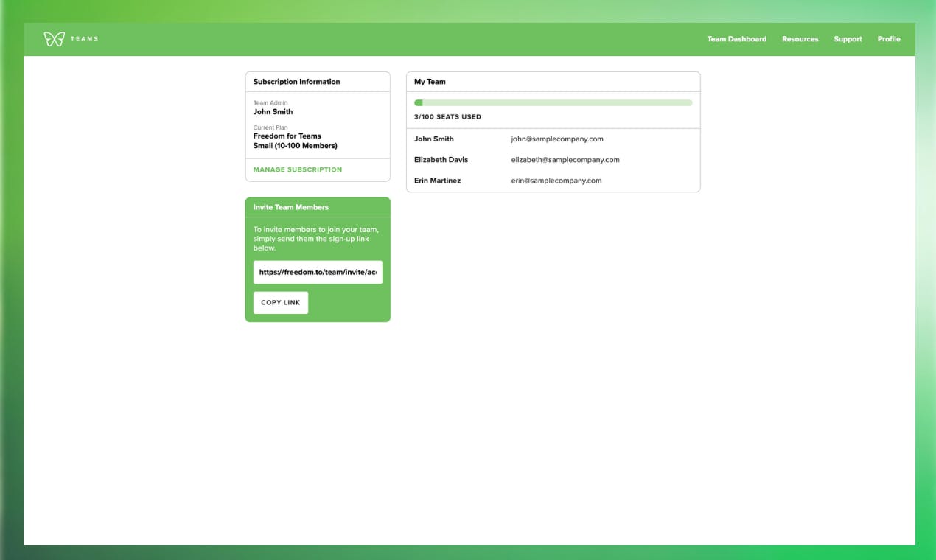The image size is (936, 560).
Task: Open the Profile menu
Action: coord(888,39)
